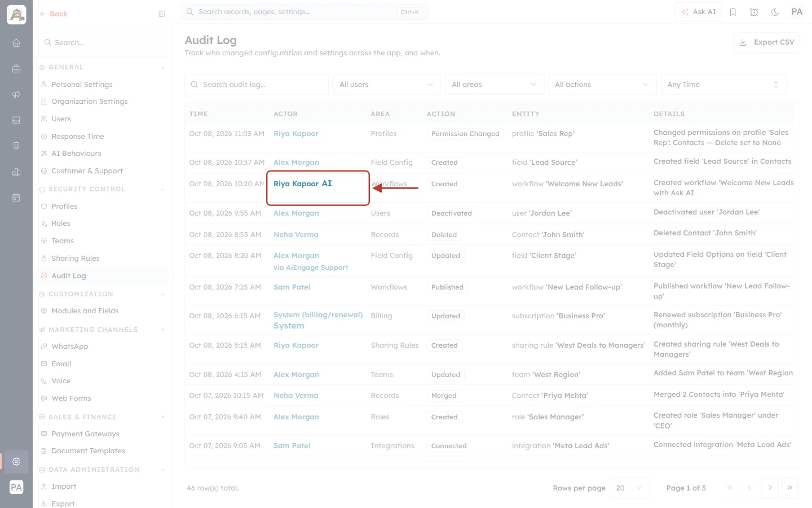812x508 pixels.
Task: Open Sam Patel link on Meta Lead Ads row
Action: click(x=292, y=446)
